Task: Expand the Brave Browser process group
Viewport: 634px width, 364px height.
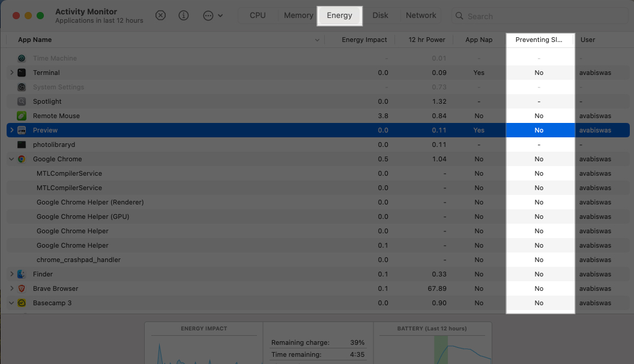Action: (x=12, y=288)
